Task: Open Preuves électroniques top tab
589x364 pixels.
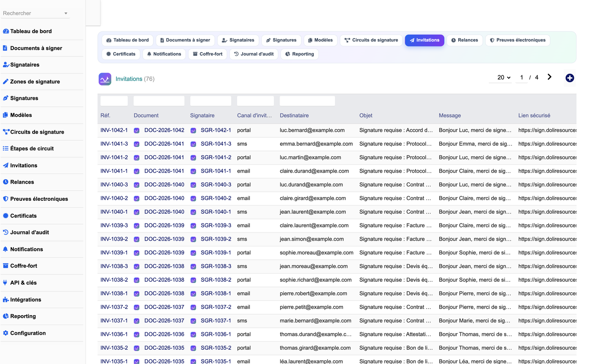Action: [517, 40]
